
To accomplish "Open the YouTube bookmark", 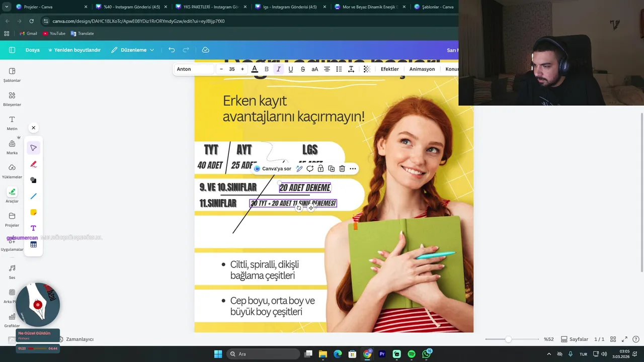I will [54, 33].
